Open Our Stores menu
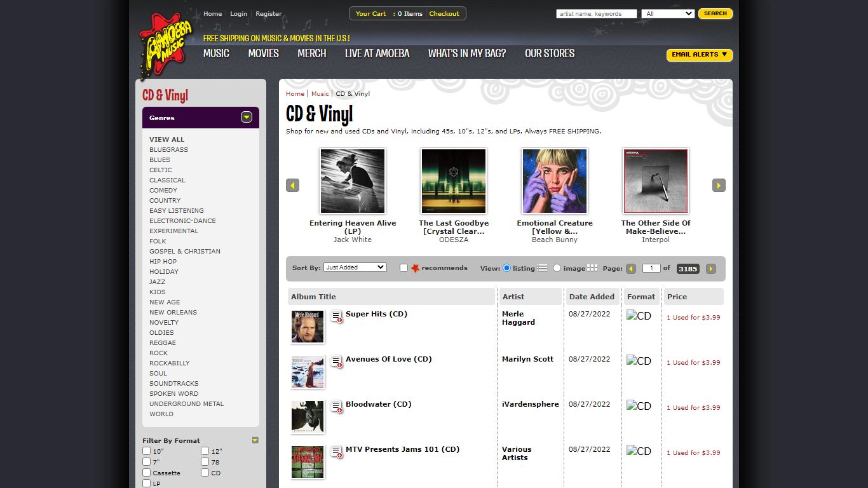Viewport: 868px width, 488px height. pos(550,53)
